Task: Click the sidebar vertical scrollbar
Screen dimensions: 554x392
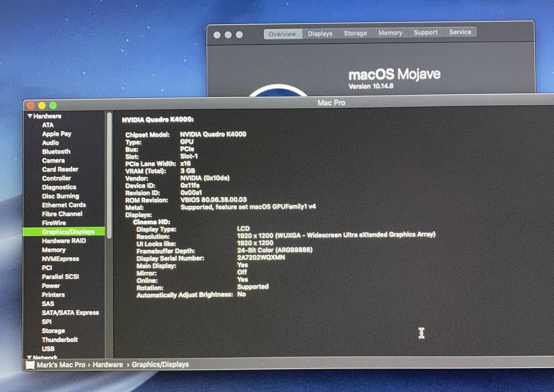Action: coord(109,175)
